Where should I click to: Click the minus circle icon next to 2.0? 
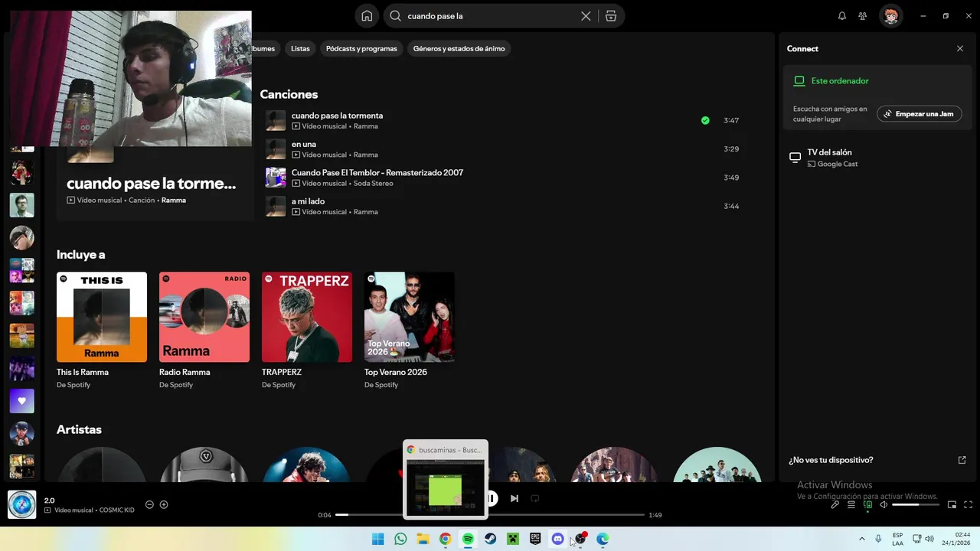pyautogui.click(x=149, y=504)
